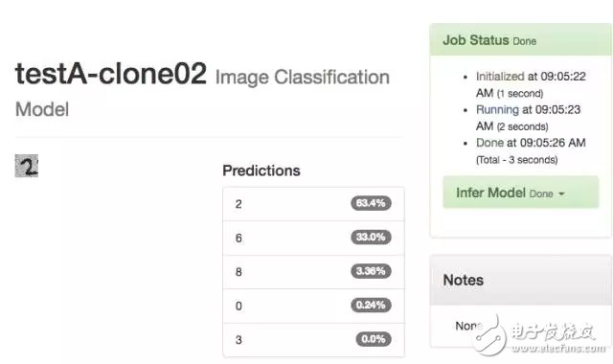
Task: Click the Predictions heading
Action: pos(261,171)
